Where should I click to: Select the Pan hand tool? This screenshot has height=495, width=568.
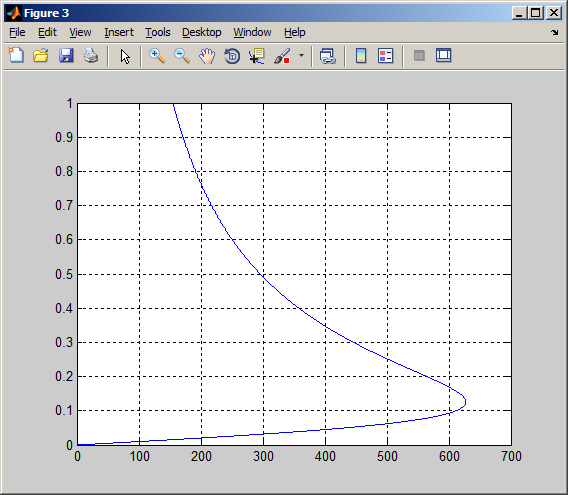click(x=207, y=56)
